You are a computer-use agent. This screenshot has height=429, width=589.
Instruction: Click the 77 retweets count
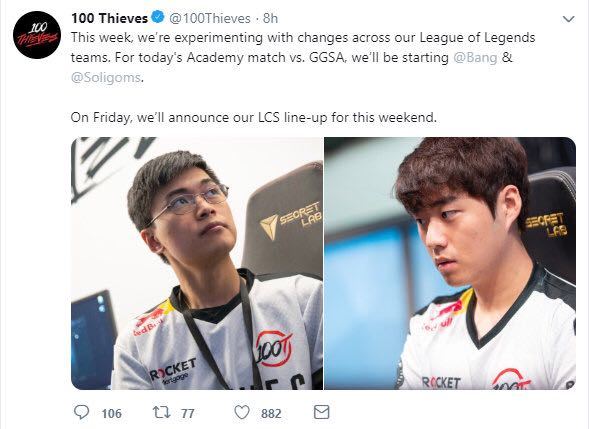coord(187,414)
